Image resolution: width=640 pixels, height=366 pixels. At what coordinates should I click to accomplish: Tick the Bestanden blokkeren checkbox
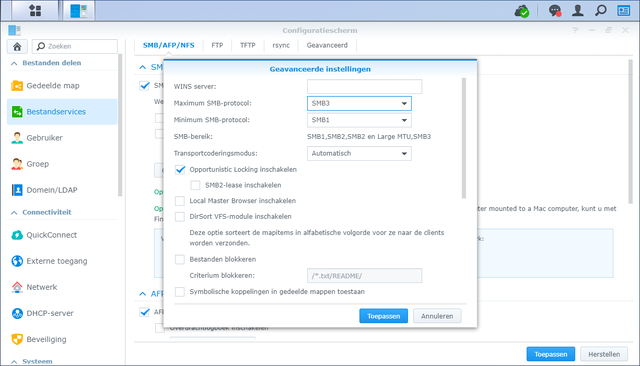click(x=180, y=260)
